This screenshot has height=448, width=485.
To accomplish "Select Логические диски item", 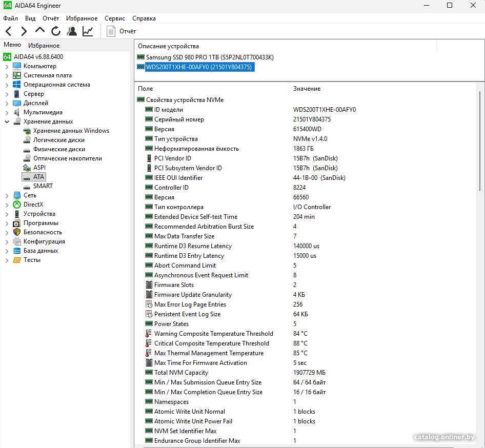I will point(58,140).
